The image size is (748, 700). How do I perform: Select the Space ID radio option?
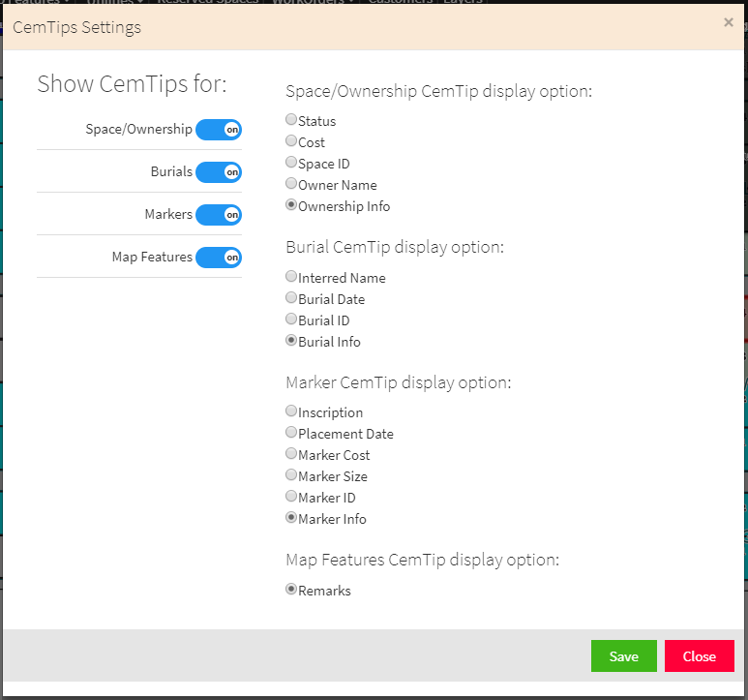[291, 163]
